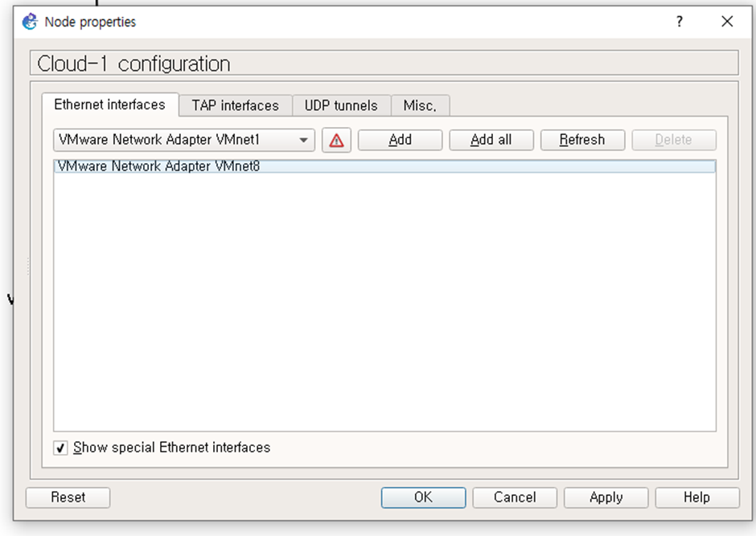Viewport: 756px width, 536px height.
Task: Click the Add all button
Action: pos(491,140)
